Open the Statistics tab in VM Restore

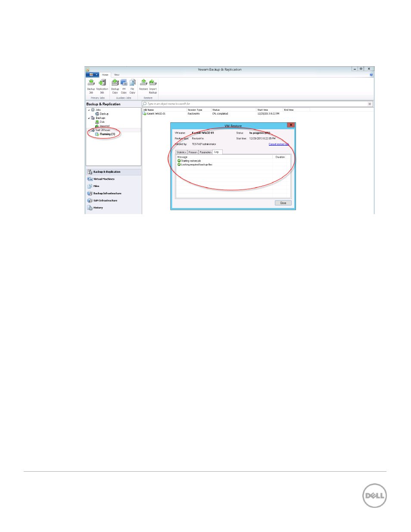tap(181, 152)
